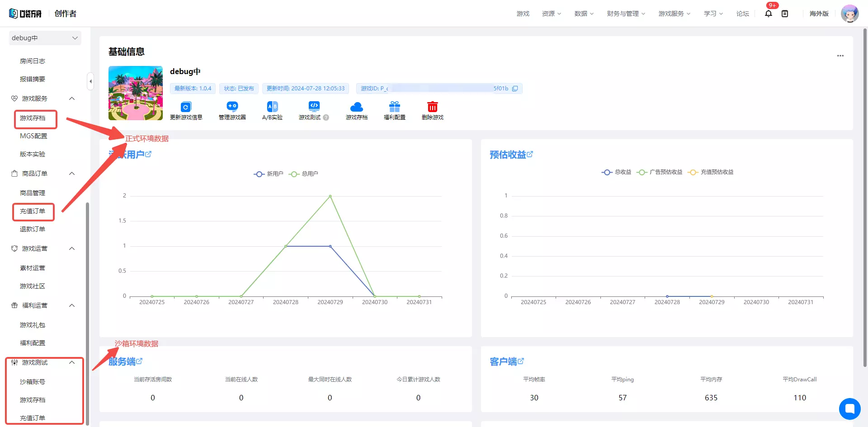Open 报错摘要 in the sidebar
868x427 pixels.
tap(33, 79)
